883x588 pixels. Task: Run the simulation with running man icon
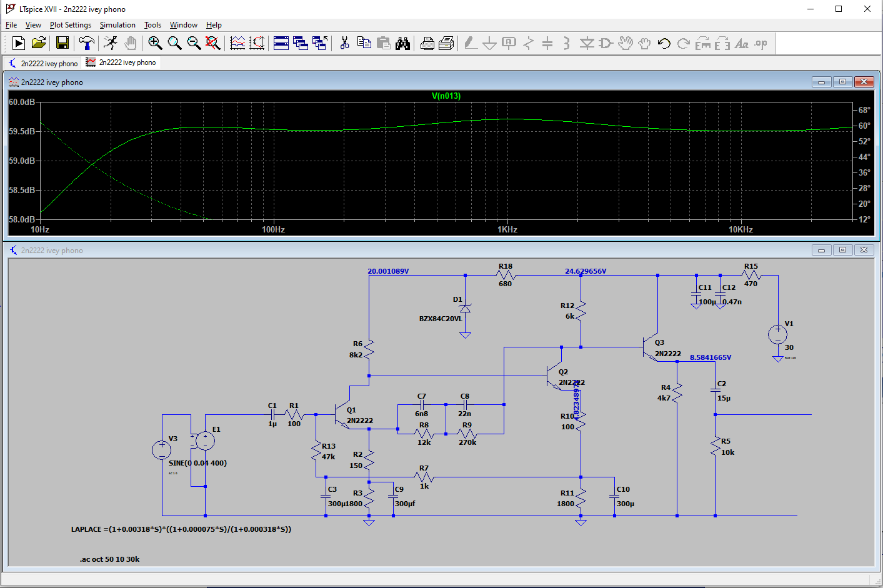point(111,43)
